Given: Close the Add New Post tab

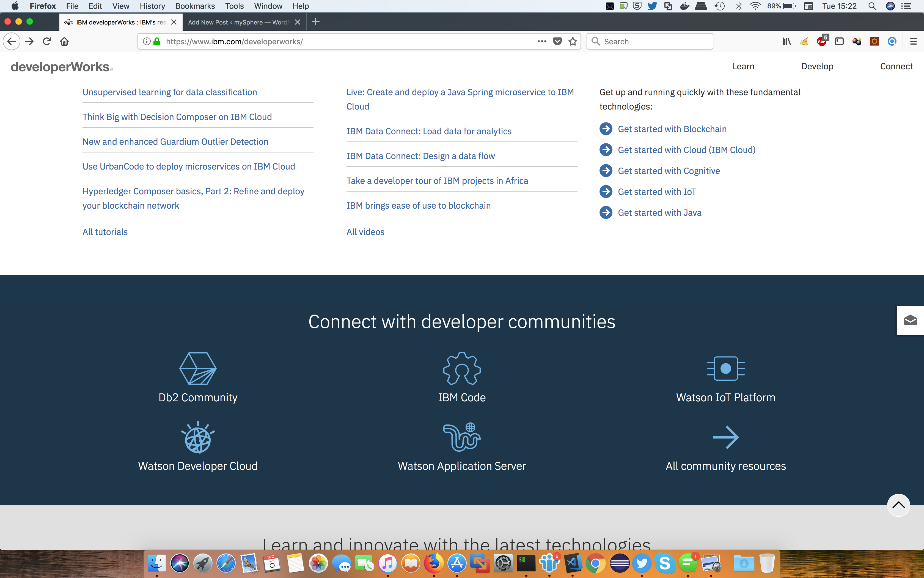Looking at the screenshot, I should (x=298, y=22).
